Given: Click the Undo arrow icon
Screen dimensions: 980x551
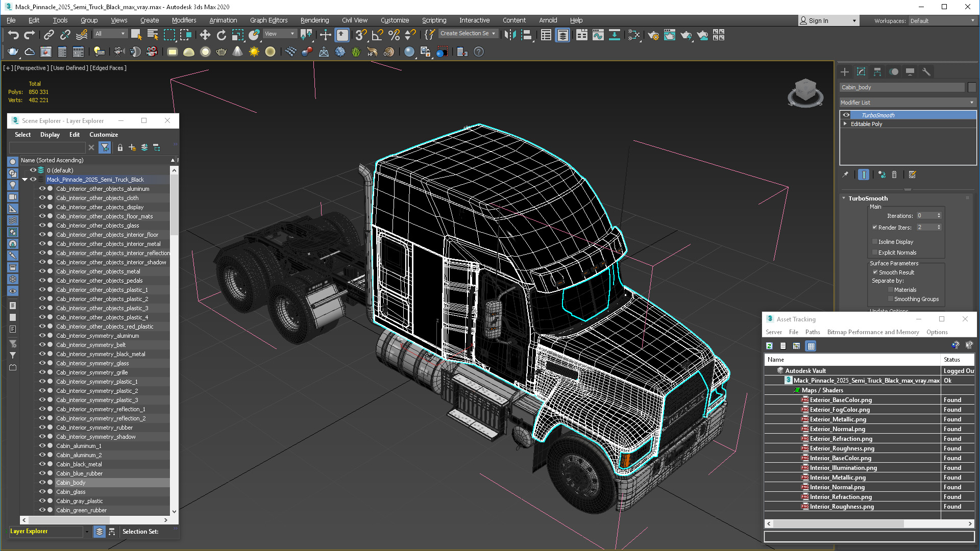Looking at the screenshot, I should coord(13,35).
